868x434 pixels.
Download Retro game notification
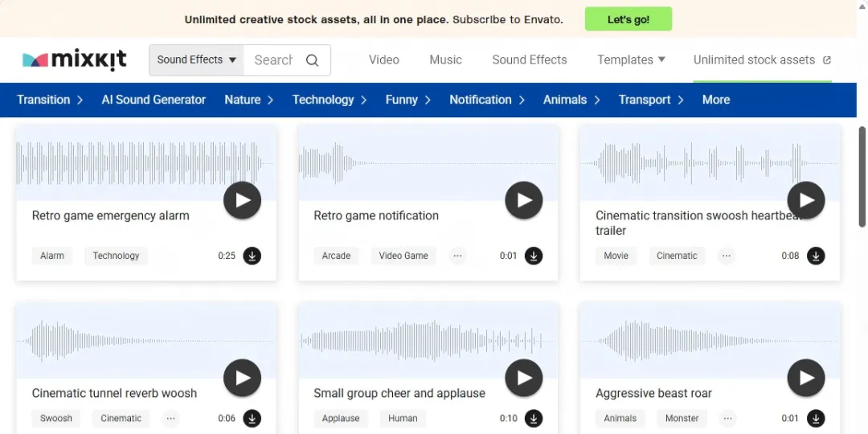[534, 256]
